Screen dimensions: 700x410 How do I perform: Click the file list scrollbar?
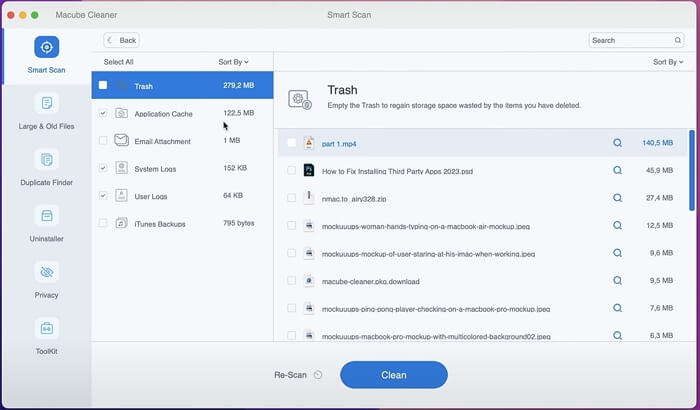coord(692,170)
